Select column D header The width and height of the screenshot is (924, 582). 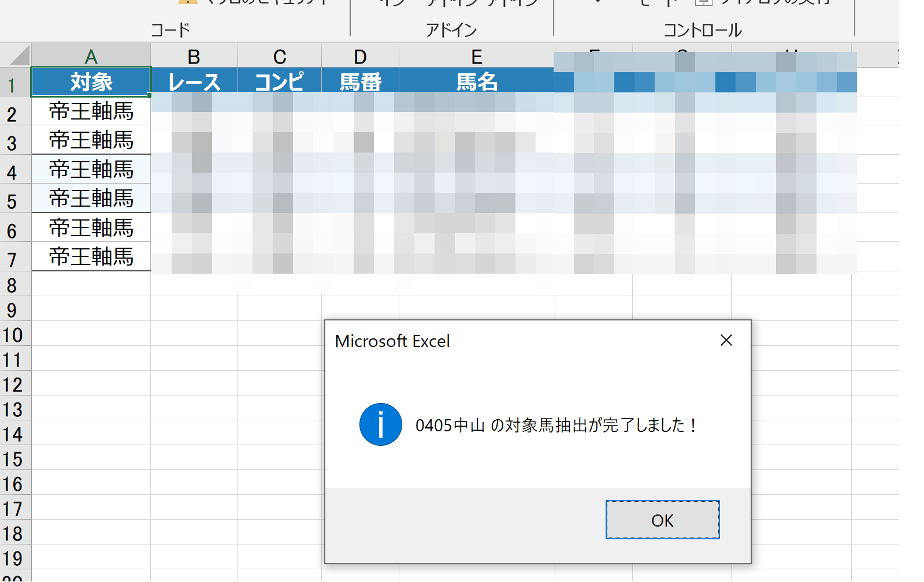tap(360, 57)
